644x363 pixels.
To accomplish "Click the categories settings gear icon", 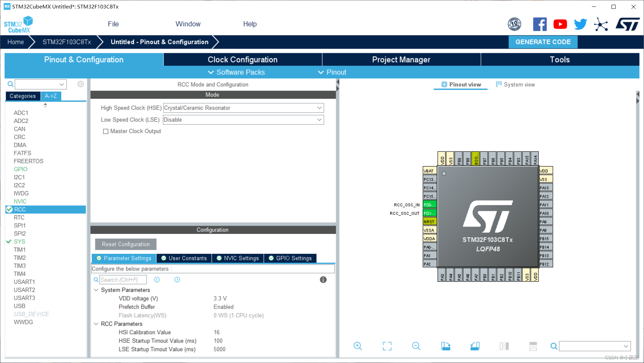I will [81, 84].
